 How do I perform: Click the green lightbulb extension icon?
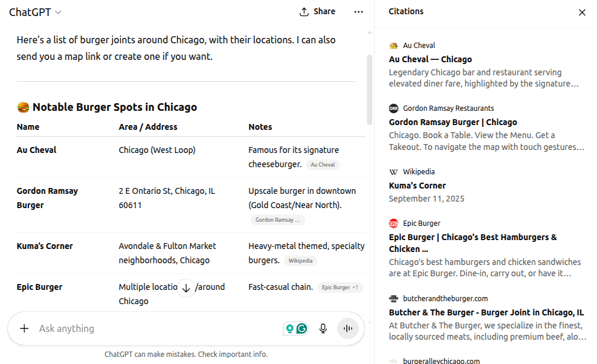pos(290,327)
